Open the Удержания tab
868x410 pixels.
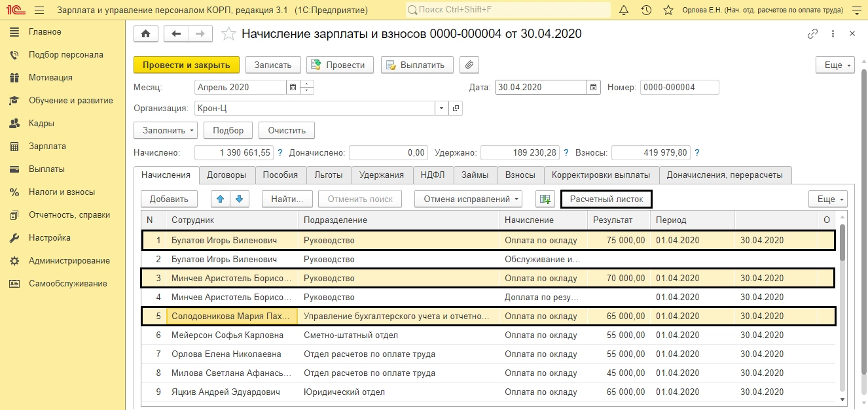(x=382, y=175)
